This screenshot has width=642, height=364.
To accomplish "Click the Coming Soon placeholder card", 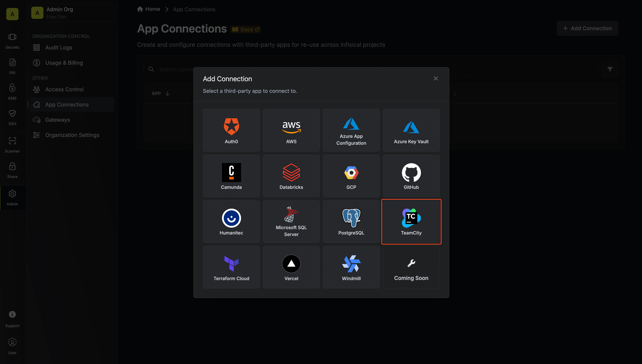I will (411, 267).
